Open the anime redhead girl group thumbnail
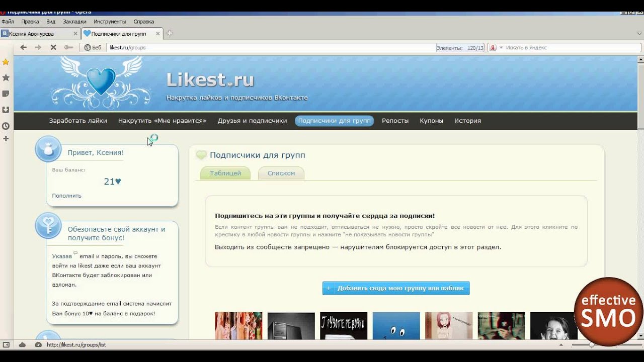 coord(449,326)
